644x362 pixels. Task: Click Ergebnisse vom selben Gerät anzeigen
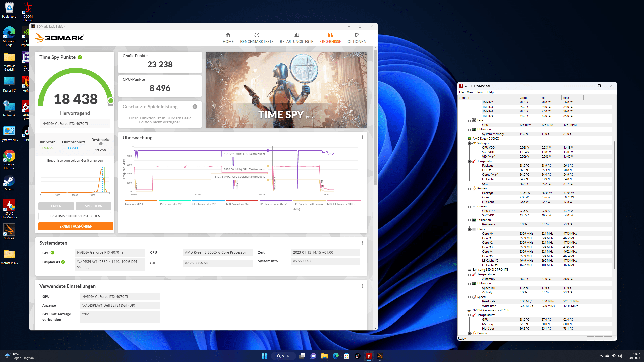tap(75, 160)
